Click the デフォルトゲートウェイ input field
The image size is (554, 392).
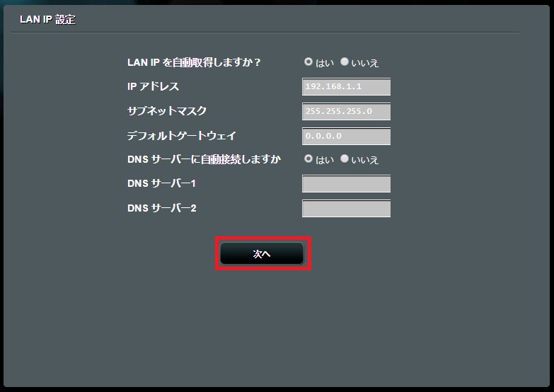(x=346, y=136)
